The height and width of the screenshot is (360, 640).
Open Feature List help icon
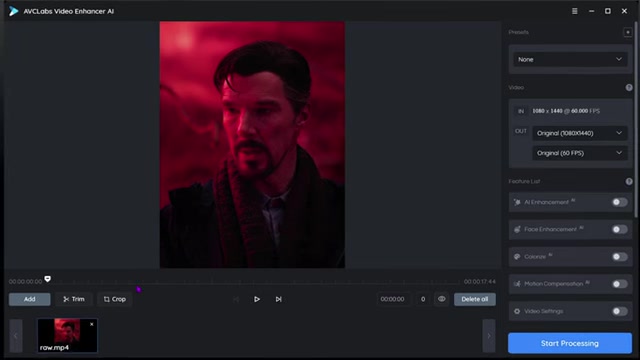pyautogui.click(x=629, y=181)
